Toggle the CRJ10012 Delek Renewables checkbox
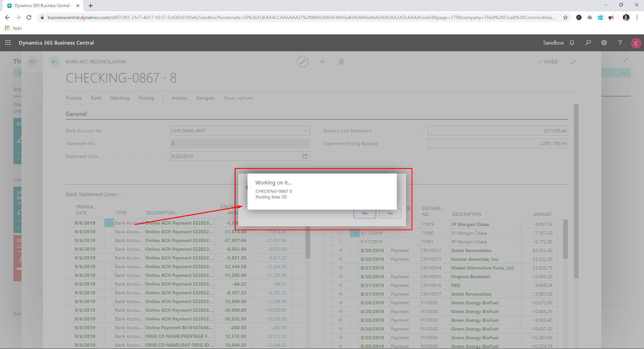The width and height of the screenshot is (644, 349). point(341,250)
